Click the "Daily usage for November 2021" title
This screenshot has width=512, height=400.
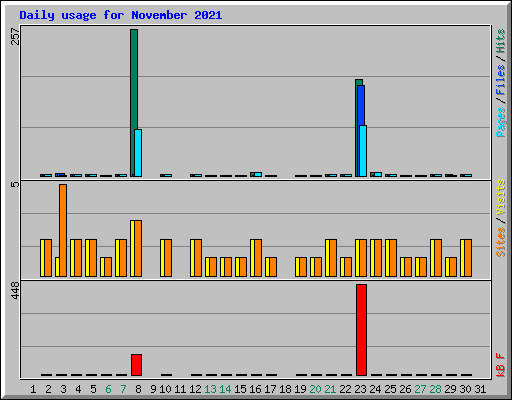(121, 15)
